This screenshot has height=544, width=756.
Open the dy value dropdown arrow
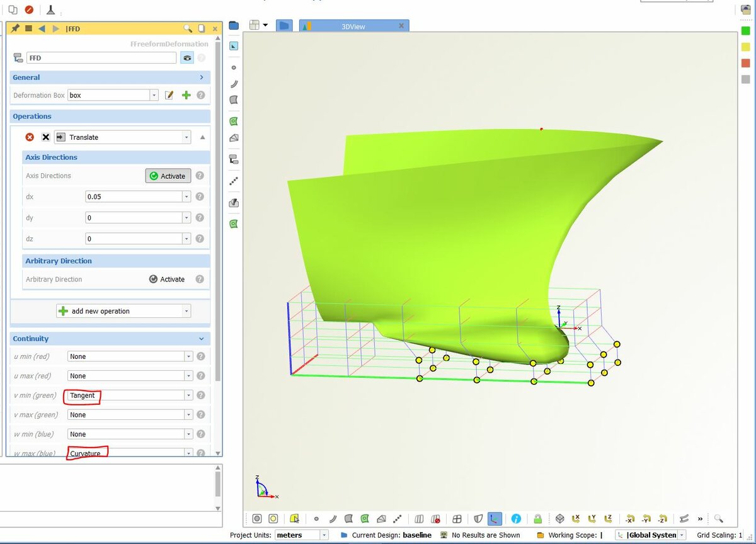pos(186,218)
